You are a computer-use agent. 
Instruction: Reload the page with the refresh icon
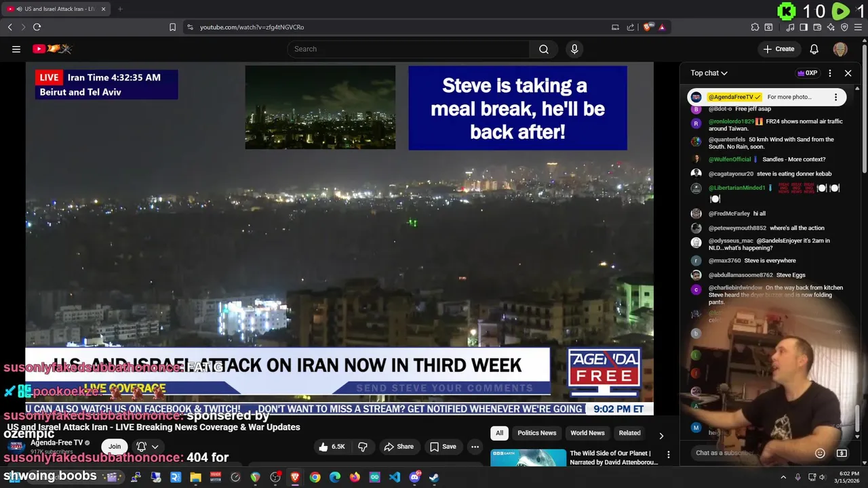pyautogui.click(x=37, y=27)
